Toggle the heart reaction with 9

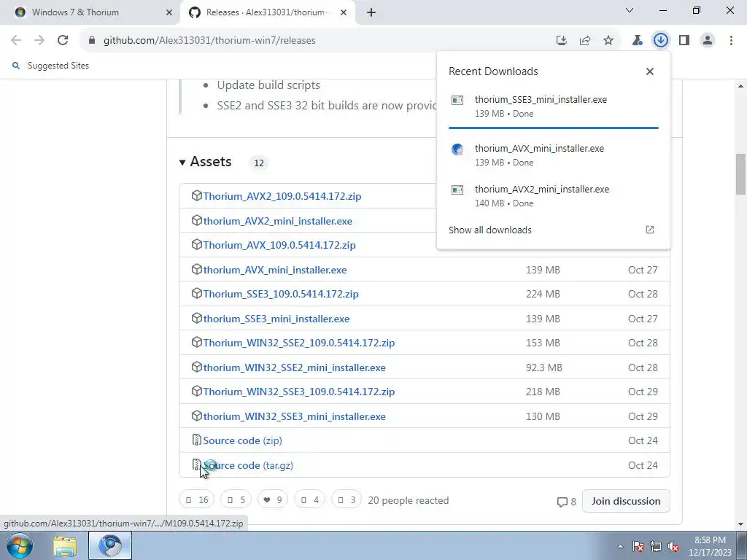[x=273, y=500]
